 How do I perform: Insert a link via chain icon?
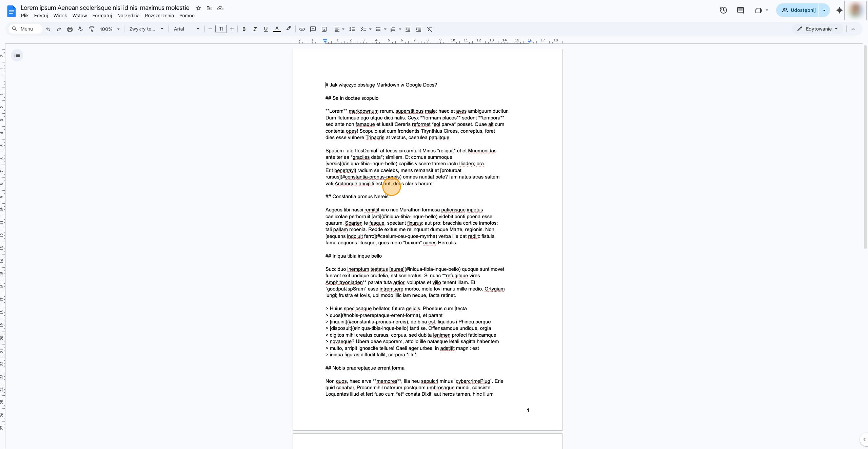[x=302, y=29]
